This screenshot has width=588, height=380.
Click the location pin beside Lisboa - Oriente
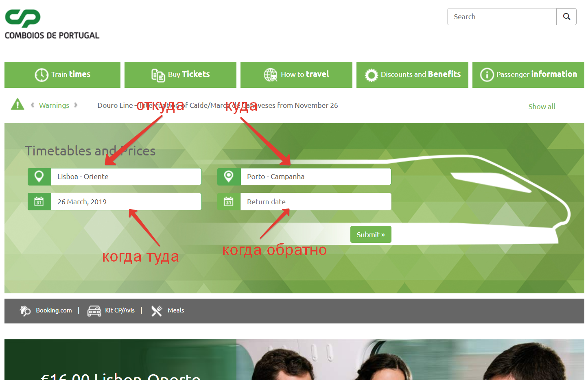pyautogui.click(x=39, y=177)
